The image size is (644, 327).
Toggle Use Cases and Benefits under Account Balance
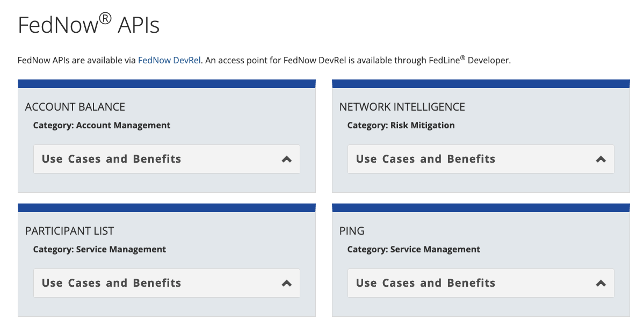[167, 159]
